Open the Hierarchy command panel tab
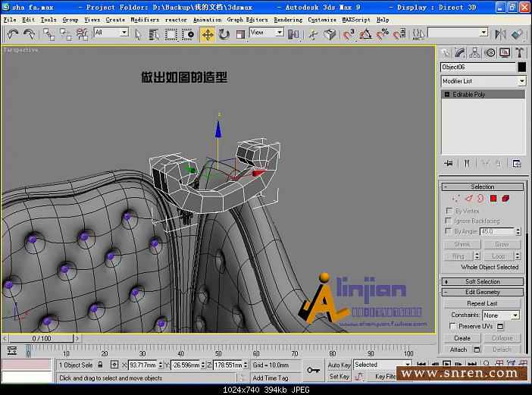532x395 pixels. (x=475, y=52)
